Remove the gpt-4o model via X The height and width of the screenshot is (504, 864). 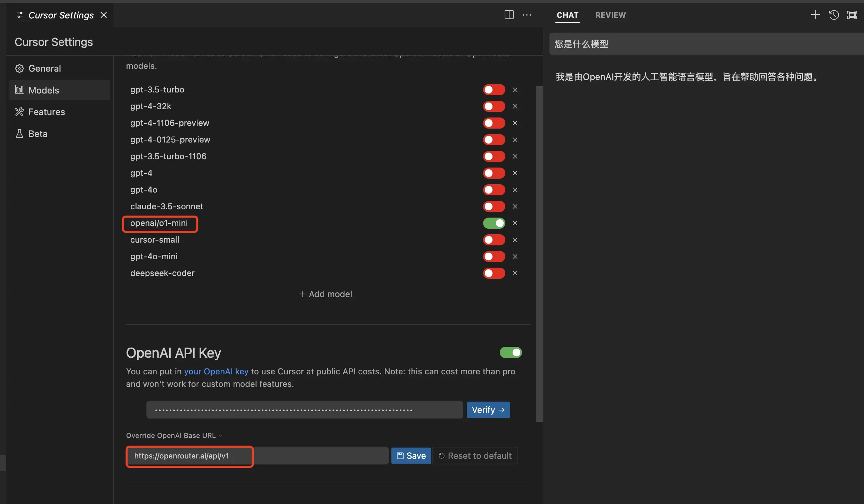(x=515, y=190)
